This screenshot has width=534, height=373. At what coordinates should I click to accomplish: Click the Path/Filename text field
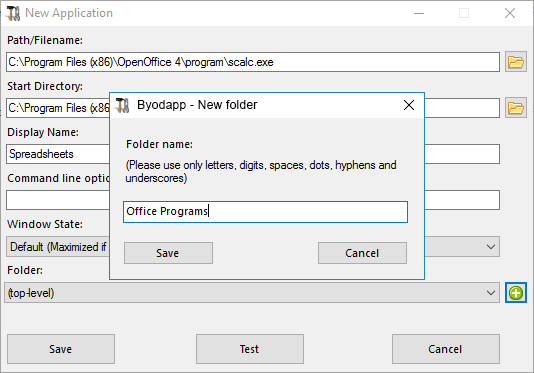253,62
